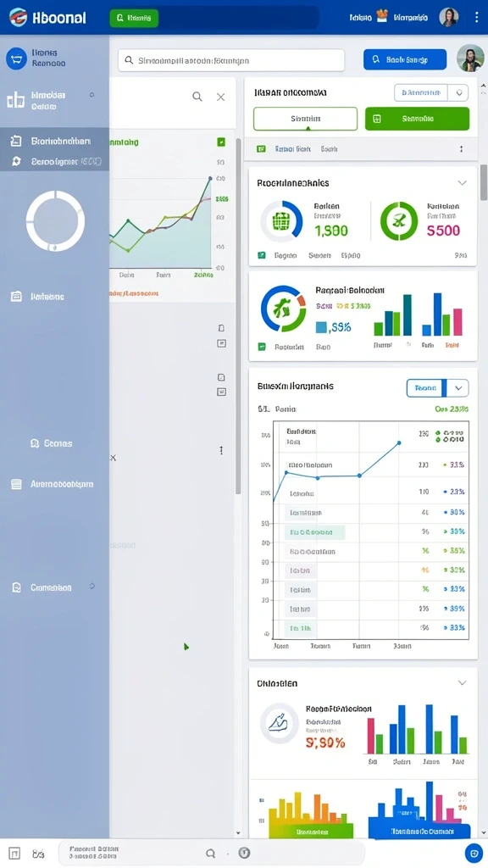Open the dropdown arrow beside blue table button
Image resolution: width=488 pixels, height=868 pixels.
[458, 388]
